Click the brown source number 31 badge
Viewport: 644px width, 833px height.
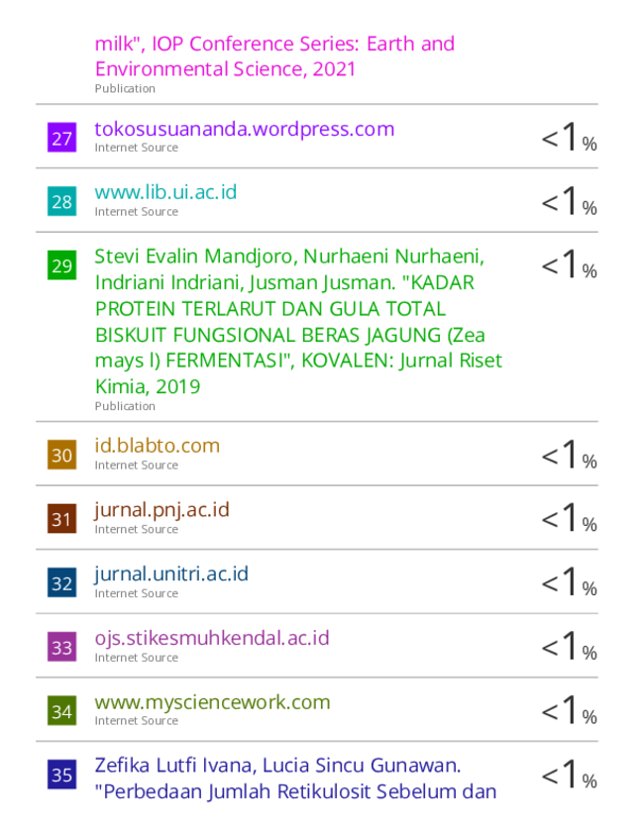61,518
